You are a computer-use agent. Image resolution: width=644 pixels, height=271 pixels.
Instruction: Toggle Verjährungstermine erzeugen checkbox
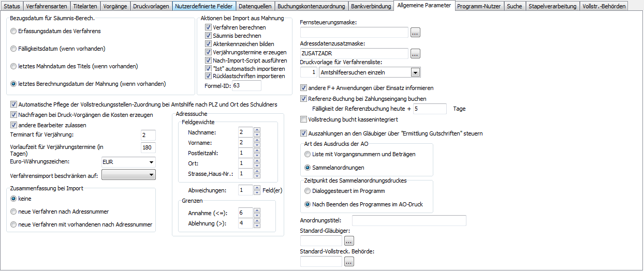pos(209,52)
